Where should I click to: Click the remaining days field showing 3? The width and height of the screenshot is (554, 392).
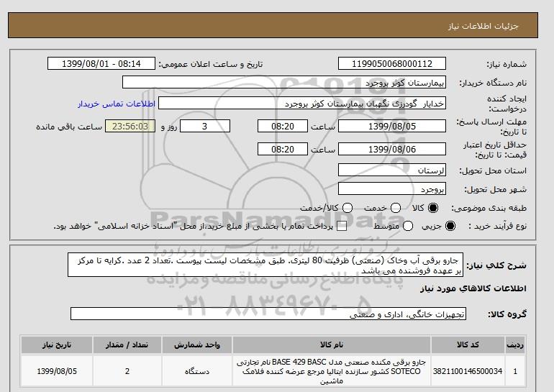[205, 126]
